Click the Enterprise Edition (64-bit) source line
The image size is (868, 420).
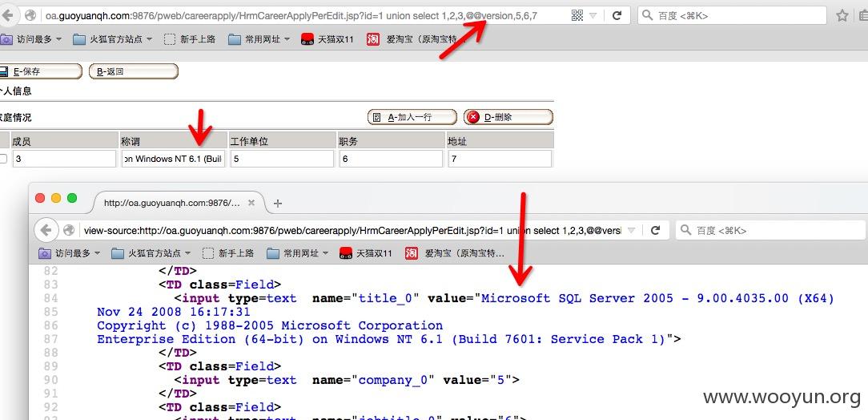click(388, 339)
